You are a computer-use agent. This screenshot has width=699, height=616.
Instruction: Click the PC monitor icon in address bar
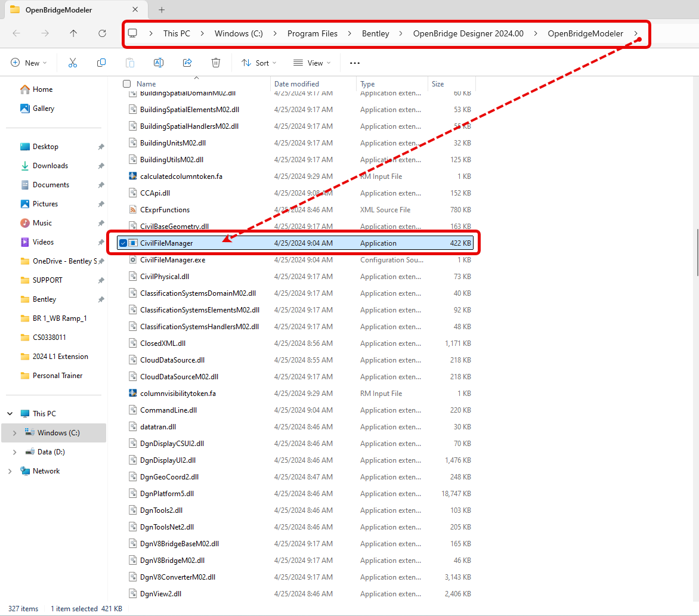[132, 33]
